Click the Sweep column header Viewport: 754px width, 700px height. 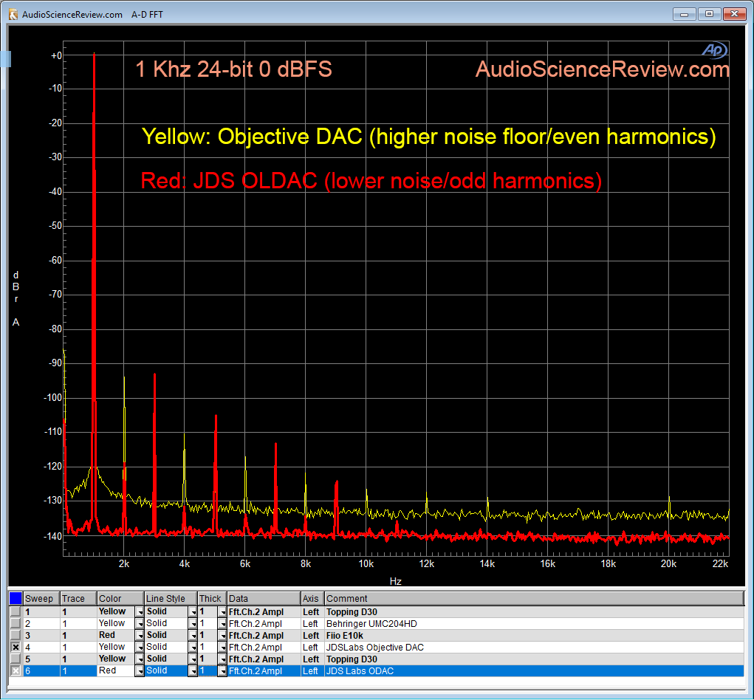click(x=41, y=599)
